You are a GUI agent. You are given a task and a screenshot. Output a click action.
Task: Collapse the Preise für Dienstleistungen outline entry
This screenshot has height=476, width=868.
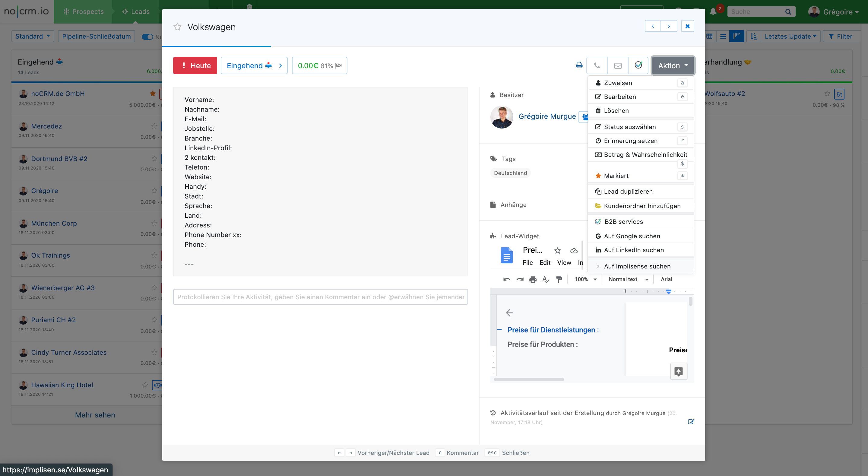tap(499, 330)
